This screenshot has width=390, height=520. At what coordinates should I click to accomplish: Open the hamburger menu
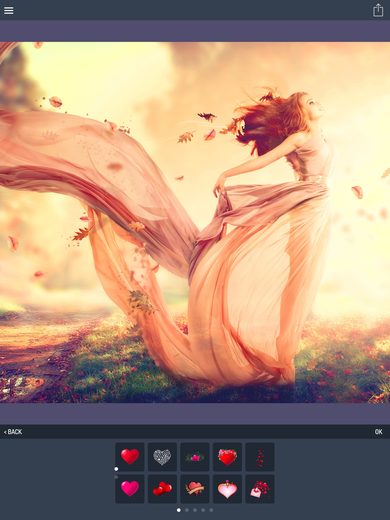point(9,10)
